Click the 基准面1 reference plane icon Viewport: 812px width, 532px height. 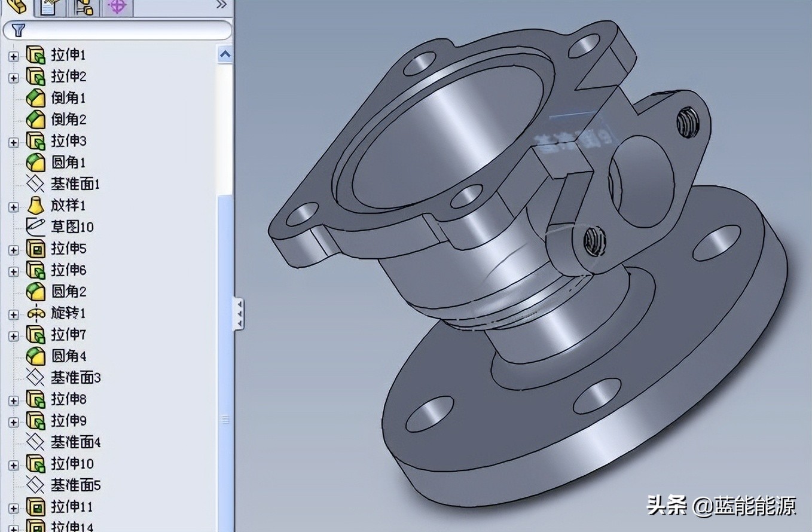coord(36,184)
